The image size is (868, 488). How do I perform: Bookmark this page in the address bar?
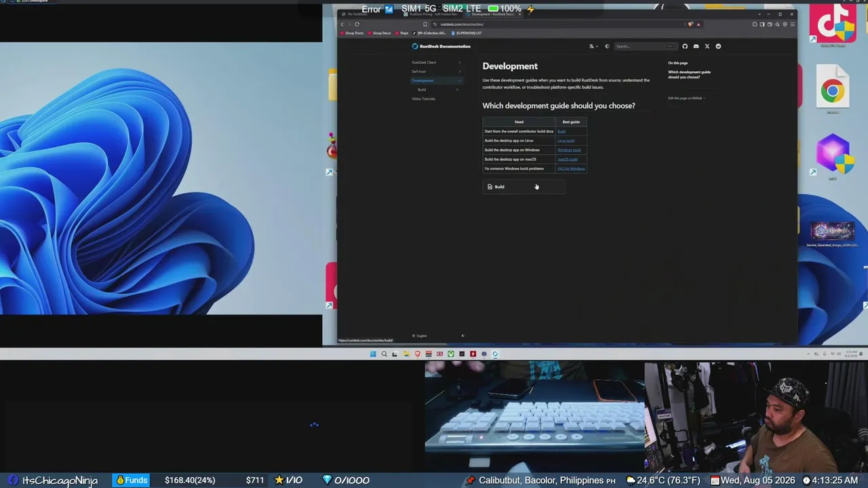point(425,24)
